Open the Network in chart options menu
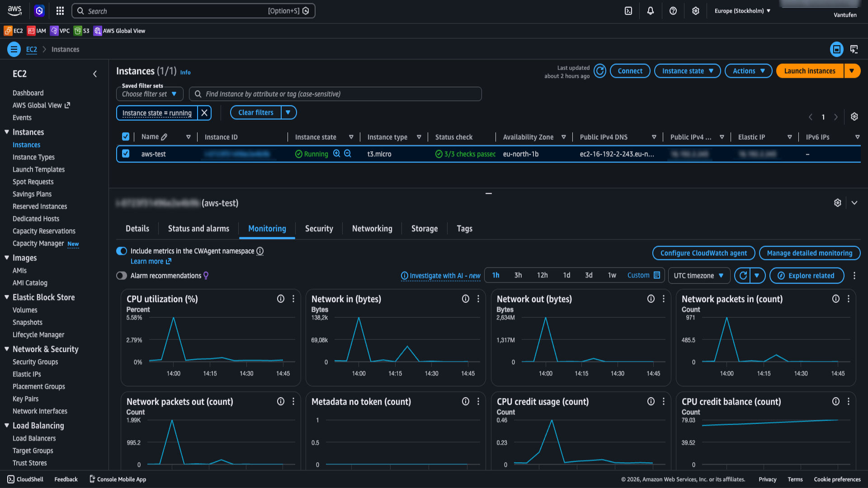The height and width of the screenshot is (488, 868). [x=478, y=299]
